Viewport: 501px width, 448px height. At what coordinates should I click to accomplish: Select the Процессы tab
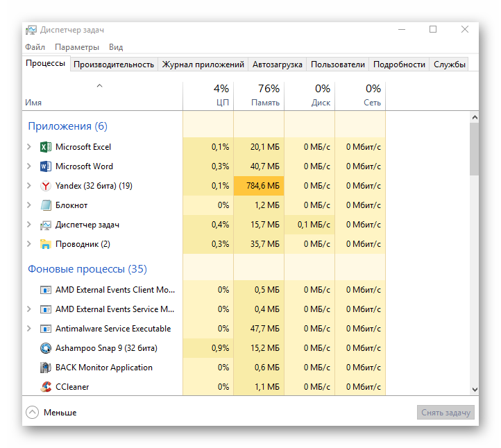tap(46, 63)
